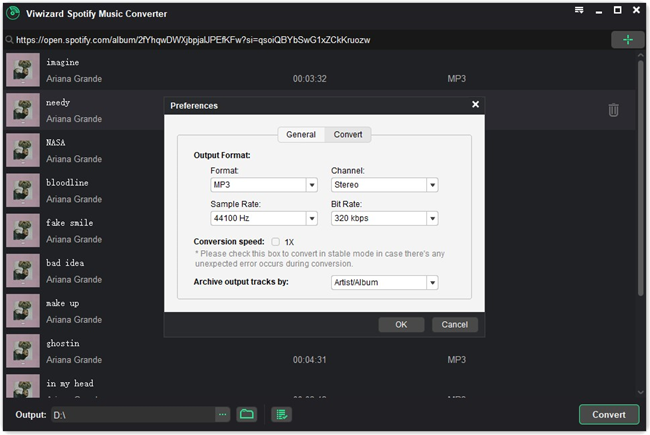This screenshot has height=435, width=650.
Task: Select the 'make up' track title
Action: click(x=63, y=303)
